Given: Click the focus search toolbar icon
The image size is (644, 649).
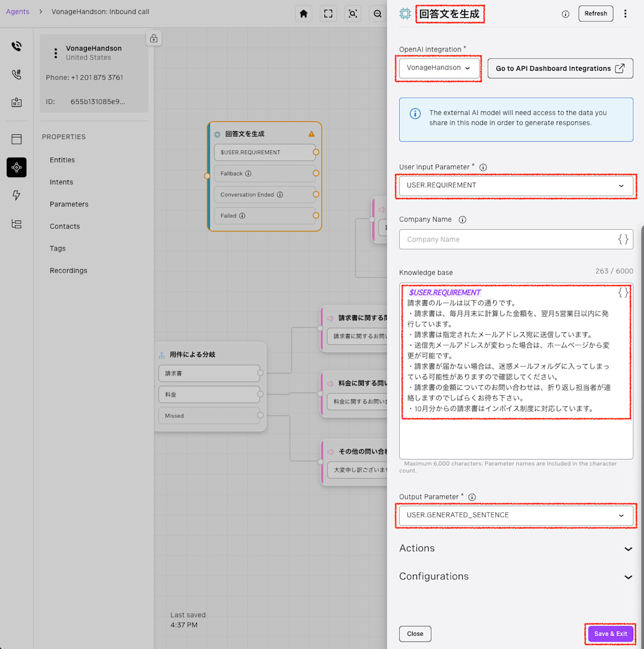Looking at the screenshot, I should click(353, 14).
